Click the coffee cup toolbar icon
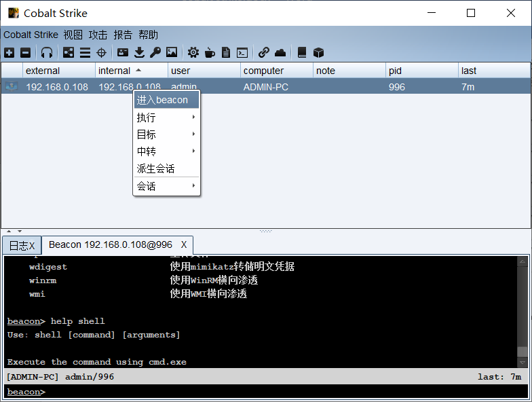Screen dimensions: 532x402 [210, 52]
